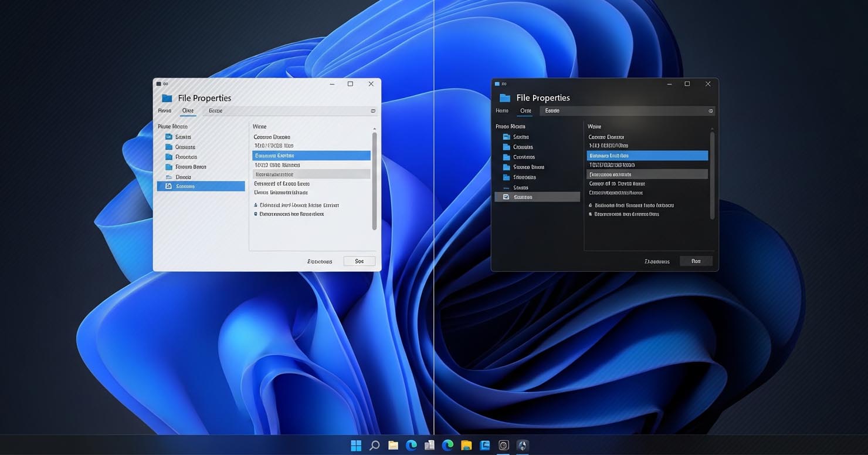Click the padlock icon row in light window's right list
The image size is (868, 455).
(x=297, y=205)
